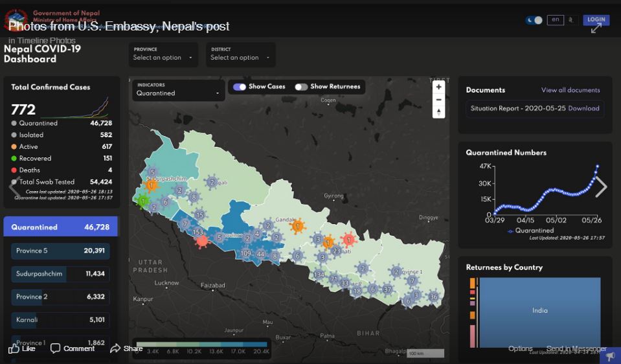Click the map color legend scale
This screenshot has height=364, width=621.
pos(201,348)
